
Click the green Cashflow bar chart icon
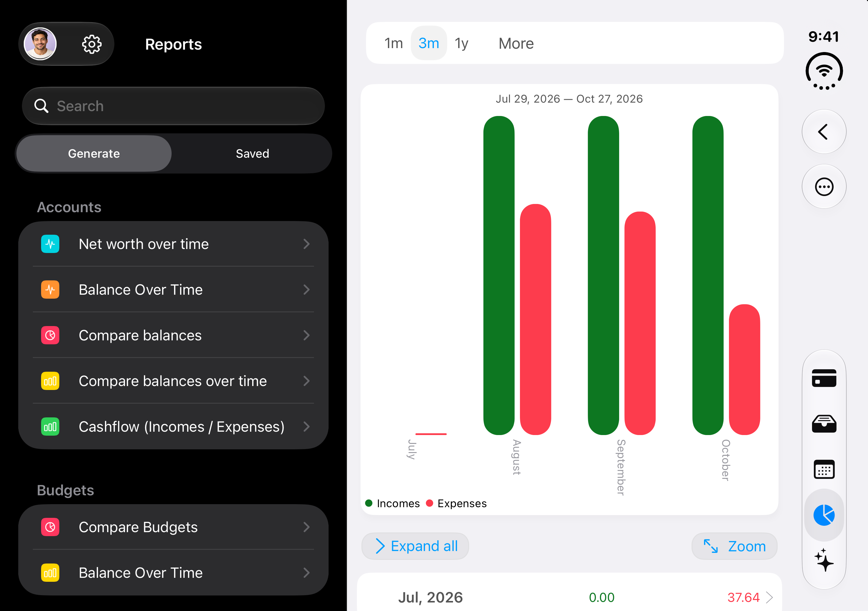(50, 427)
